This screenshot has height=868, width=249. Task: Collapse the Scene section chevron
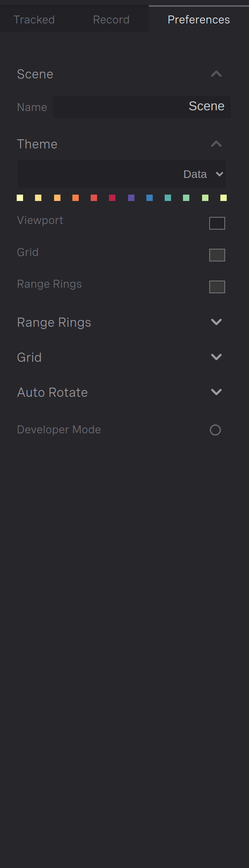(x=216, y=74)
